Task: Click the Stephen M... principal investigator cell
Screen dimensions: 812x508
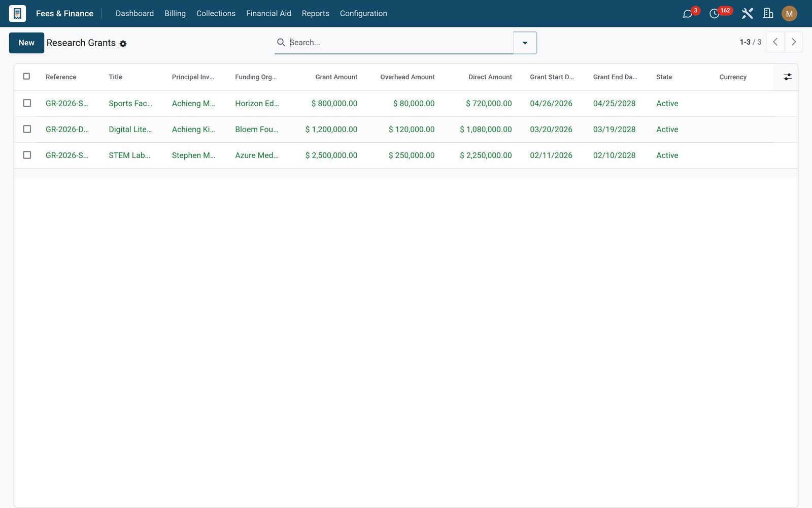Action: [x=193, y=155]
